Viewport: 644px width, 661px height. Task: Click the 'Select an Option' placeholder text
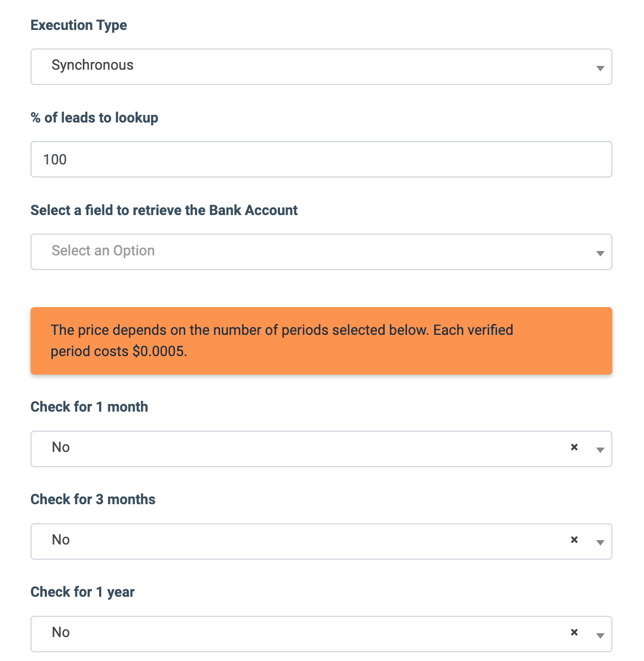pos(103,250)
